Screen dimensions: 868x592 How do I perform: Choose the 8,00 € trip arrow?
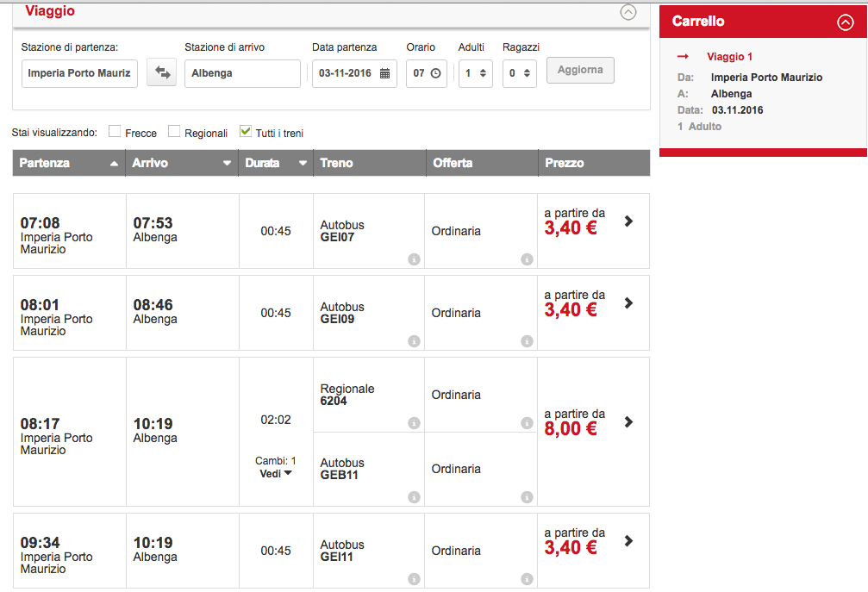click(x=628, y=422)
